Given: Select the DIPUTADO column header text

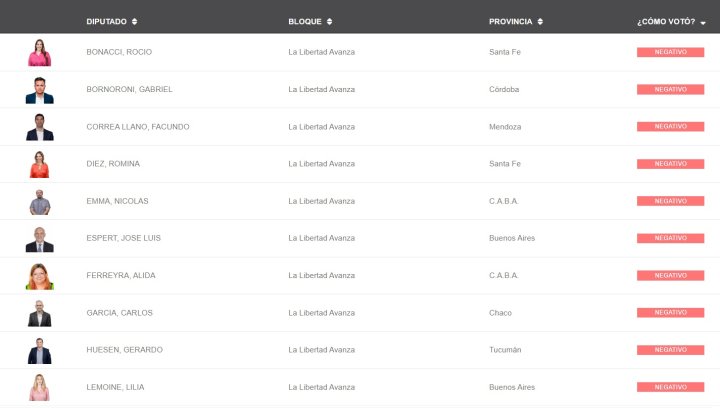Looking at the screenshot, I should click(x=107, y=22).
